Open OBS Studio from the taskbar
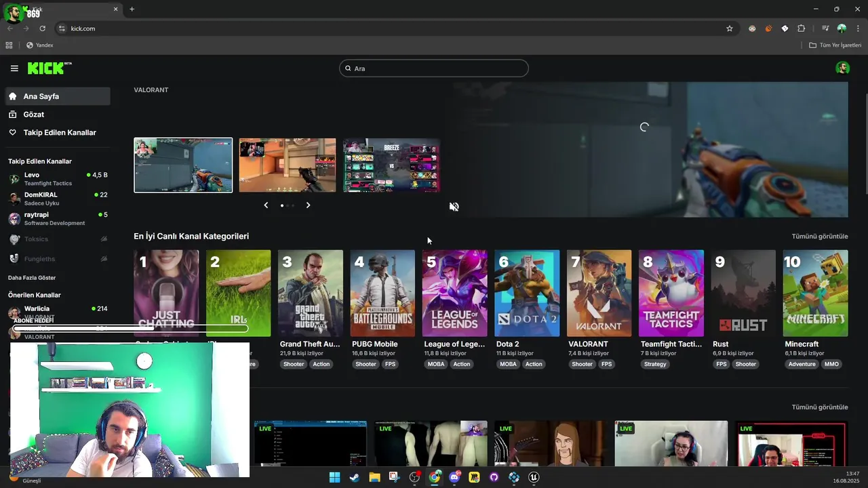 click(x=414, y=477)
